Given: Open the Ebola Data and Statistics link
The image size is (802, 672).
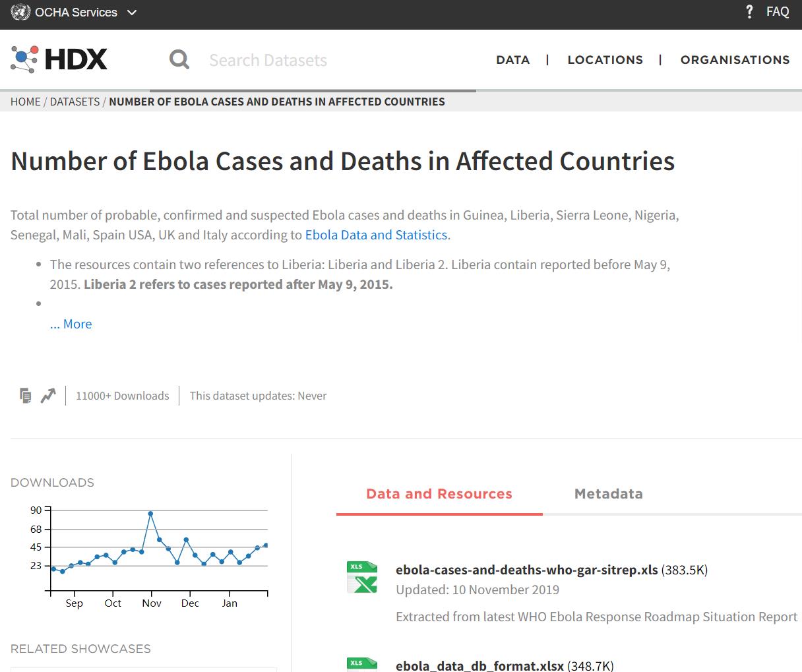Looking at the screenshot, I should pyautogui.click(x=376, y=235).
